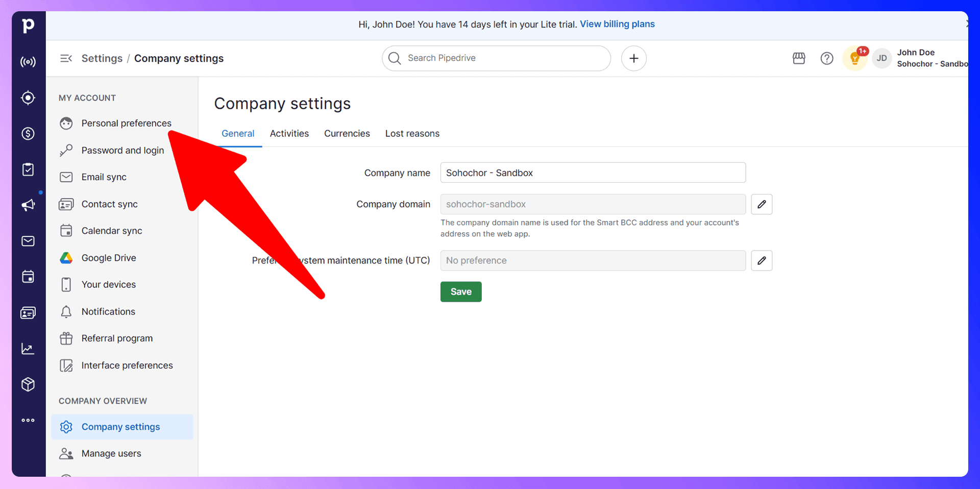Open Referral program page
This screenshot has height=489, width=980.
click(122, 338)
